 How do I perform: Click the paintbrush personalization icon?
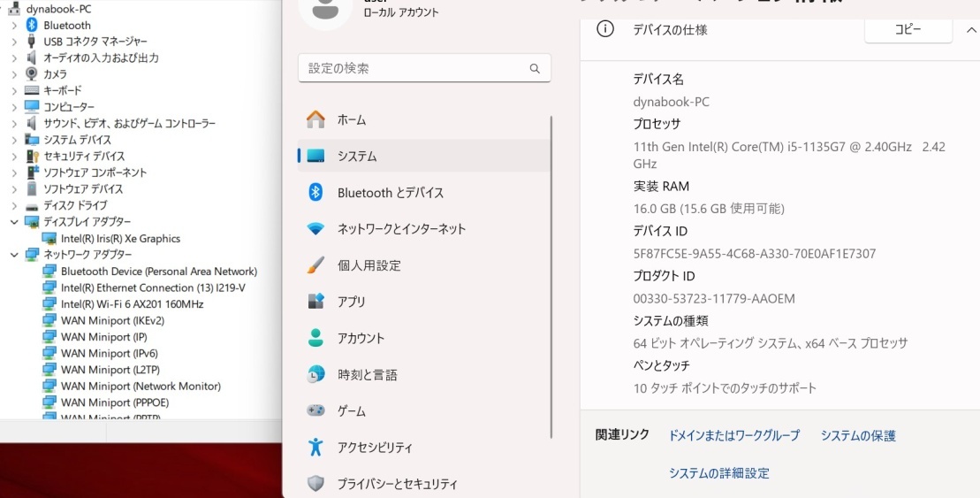coord(315,265)
